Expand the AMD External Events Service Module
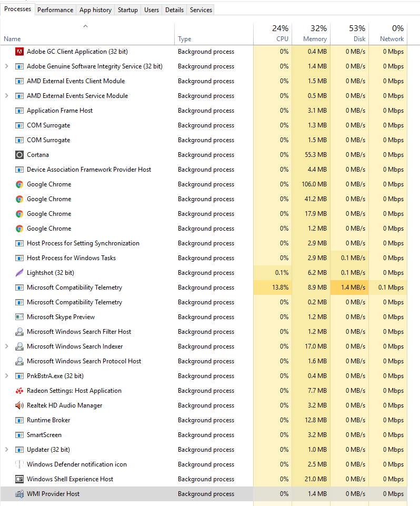Viewport: 420px width, 506px height. point(6,96)
